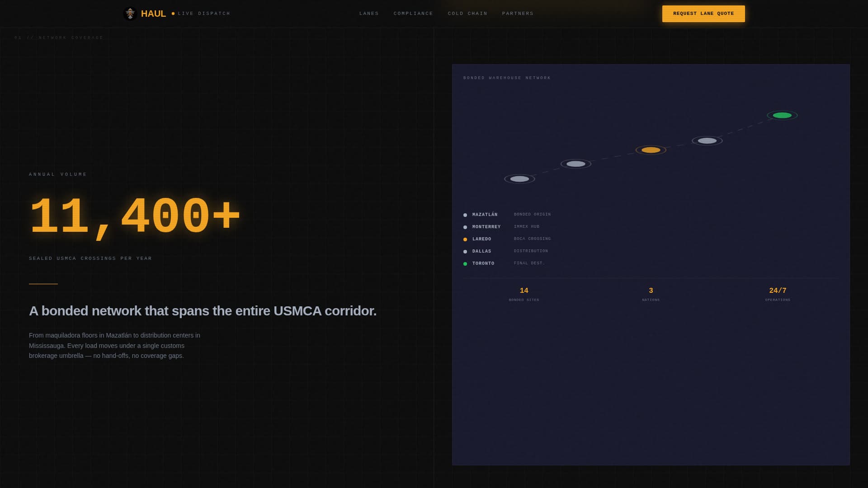Click the MAZATLÁN legend label

tap(485, 215)
